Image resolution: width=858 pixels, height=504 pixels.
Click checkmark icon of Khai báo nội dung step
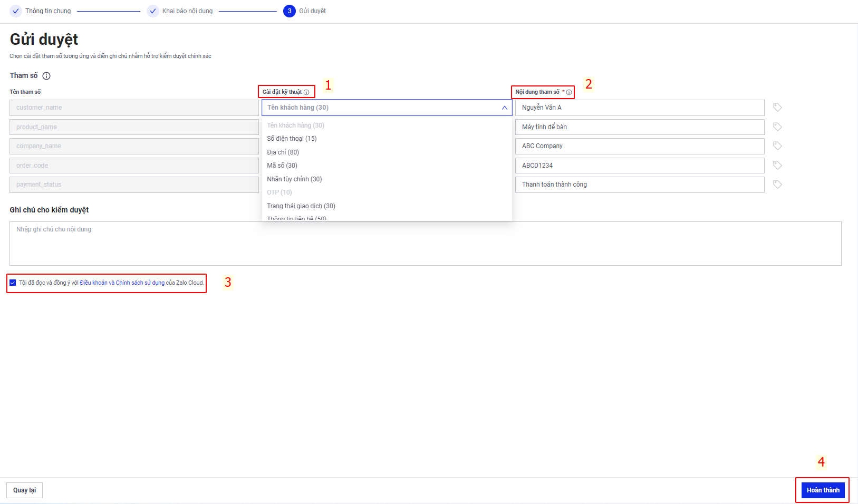point(153,11)
